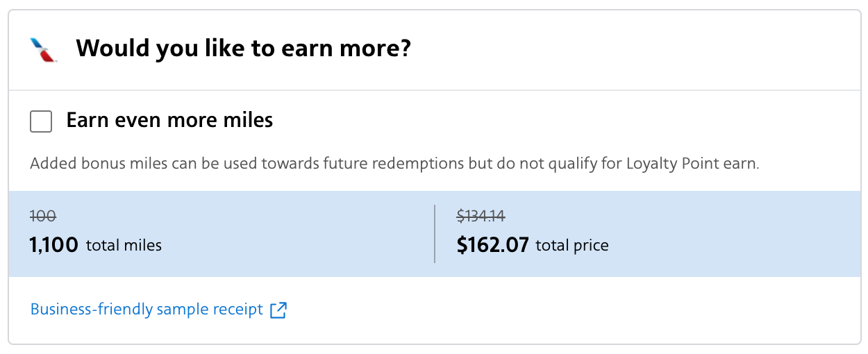Click the vertical divider between miles and price
The image size is (868, 354).
[x=435, y=233]
